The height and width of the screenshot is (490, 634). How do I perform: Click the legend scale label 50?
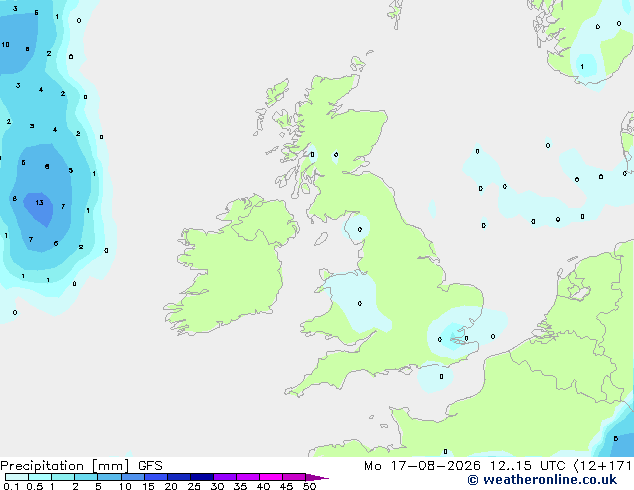click(x=309, y=486)
